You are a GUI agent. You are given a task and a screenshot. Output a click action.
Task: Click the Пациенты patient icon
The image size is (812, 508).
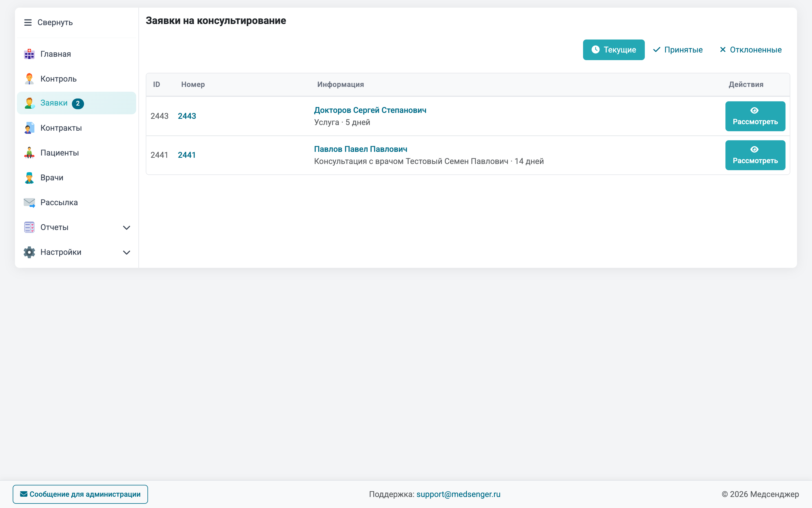tap(29, 153)
